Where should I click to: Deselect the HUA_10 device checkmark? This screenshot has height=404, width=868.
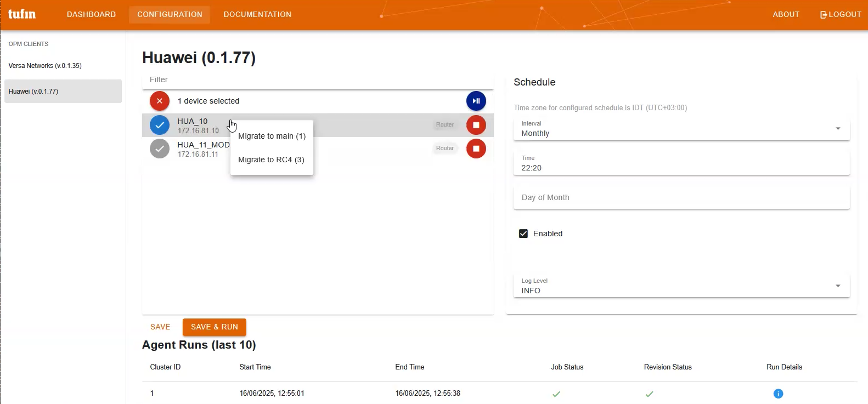click(160, 125)
